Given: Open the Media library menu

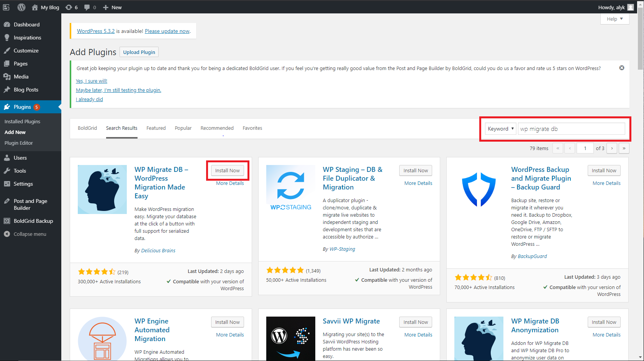Looking at the screenshot, I should tap(21, 77).
